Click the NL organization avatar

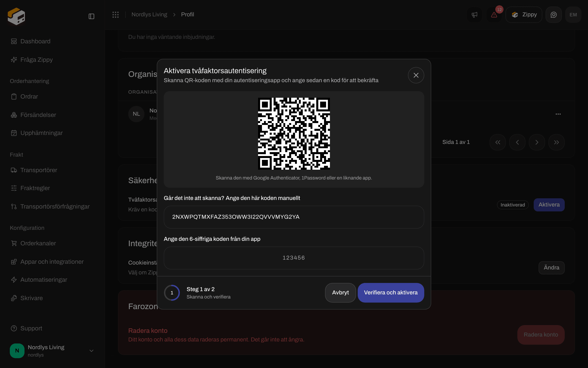click(x=136, y=114)
